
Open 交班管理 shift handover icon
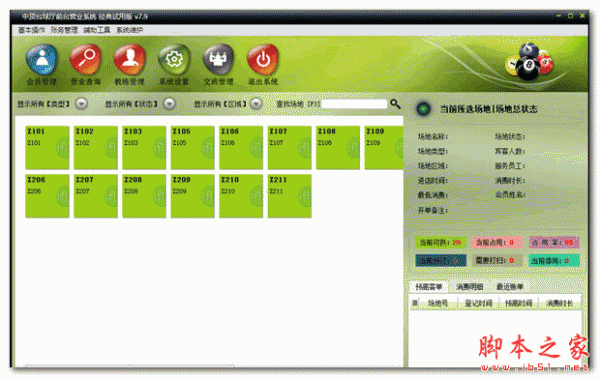pos(218,60)
